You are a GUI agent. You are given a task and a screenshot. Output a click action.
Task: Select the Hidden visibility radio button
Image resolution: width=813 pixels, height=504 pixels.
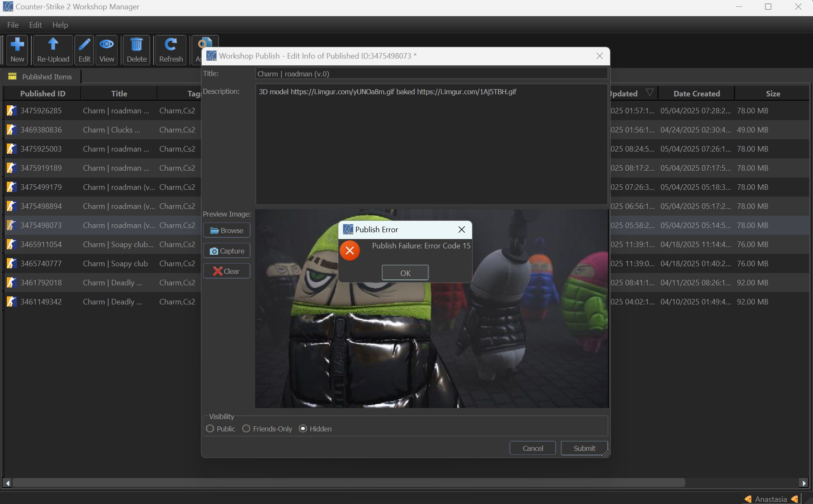(x=303, y=429)
